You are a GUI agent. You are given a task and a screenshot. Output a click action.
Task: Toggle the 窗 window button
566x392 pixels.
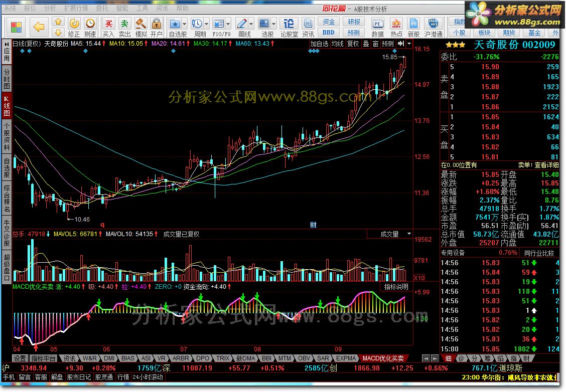[x=375, y=44]
